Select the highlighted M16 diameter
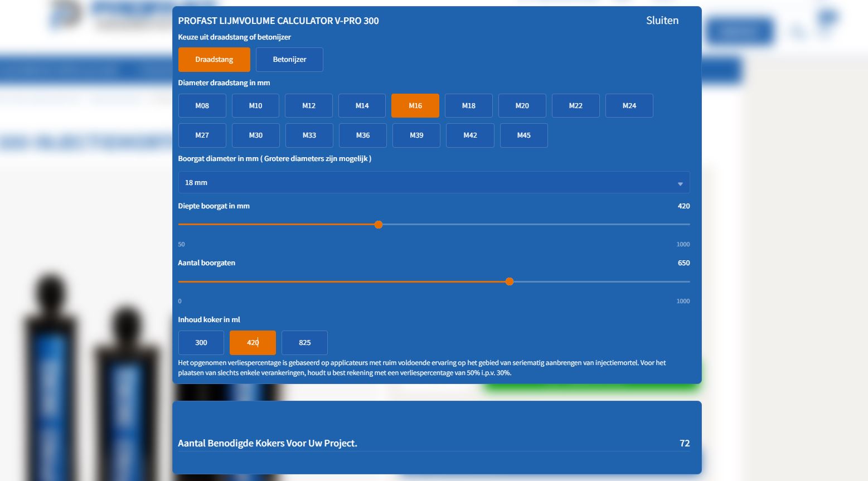The width and height of the screenshot is (868, 481). 415,106
